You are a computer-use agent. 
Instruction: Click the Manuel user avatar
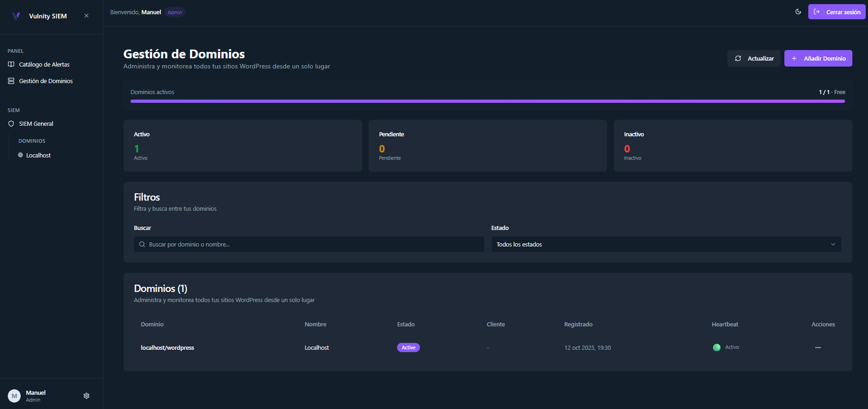click(14, 396)
